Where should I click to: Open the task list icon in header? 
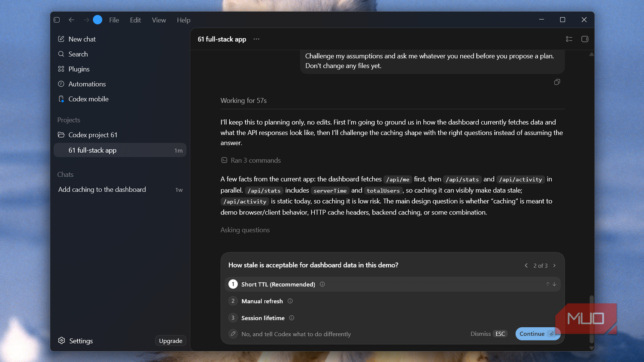click(x=569, y=39)
